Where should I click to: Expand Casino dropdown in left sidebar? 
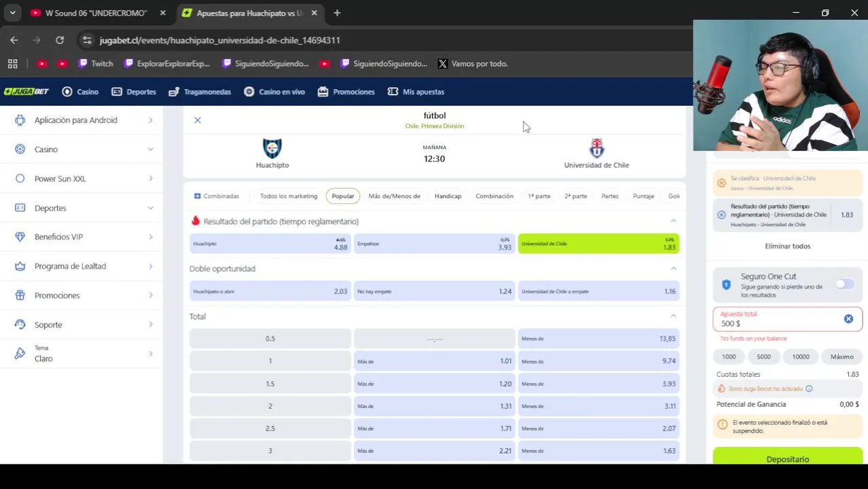pos(150,149)
